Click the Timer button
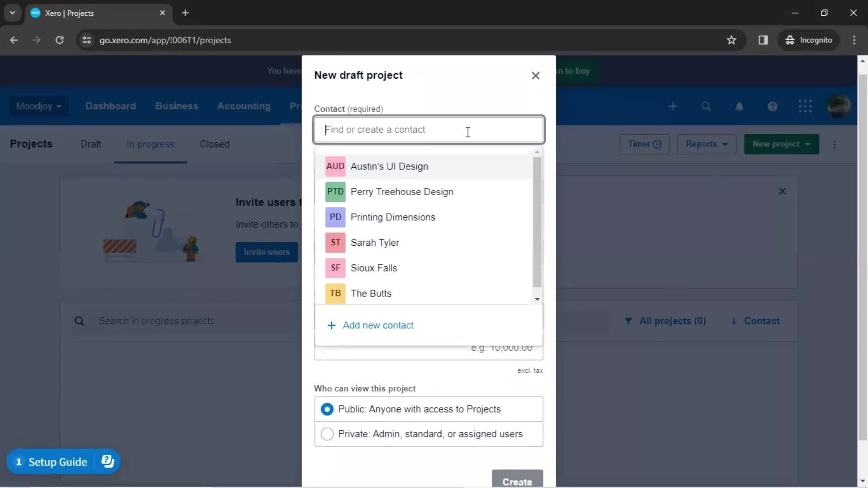 pyautogui.click(x=645, y=144)
